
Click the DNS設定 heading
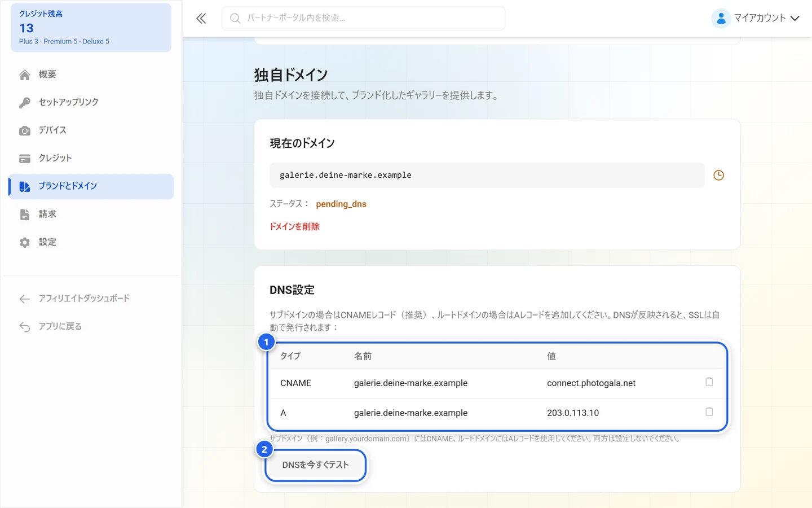point(292,290)
